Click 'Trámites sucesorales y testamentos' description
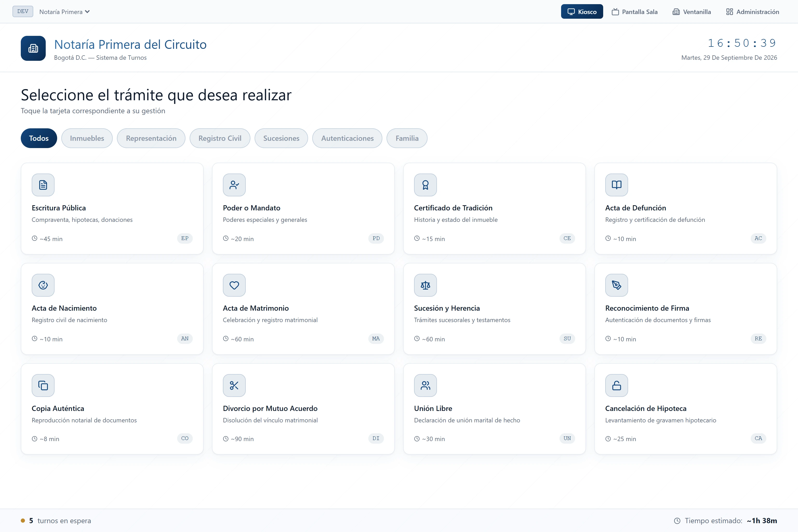 tap(462, 320)
